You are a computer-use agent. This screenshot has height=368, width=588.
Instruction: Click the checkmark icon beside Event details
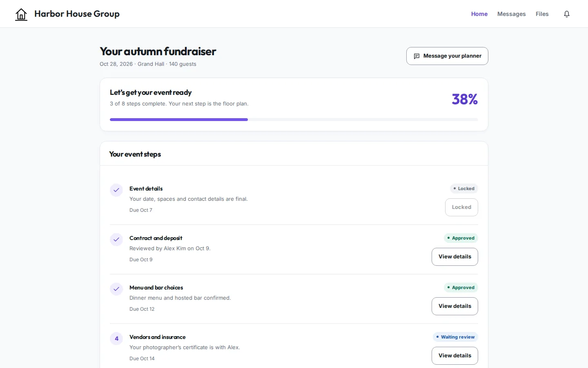click(x=116, y=190)
